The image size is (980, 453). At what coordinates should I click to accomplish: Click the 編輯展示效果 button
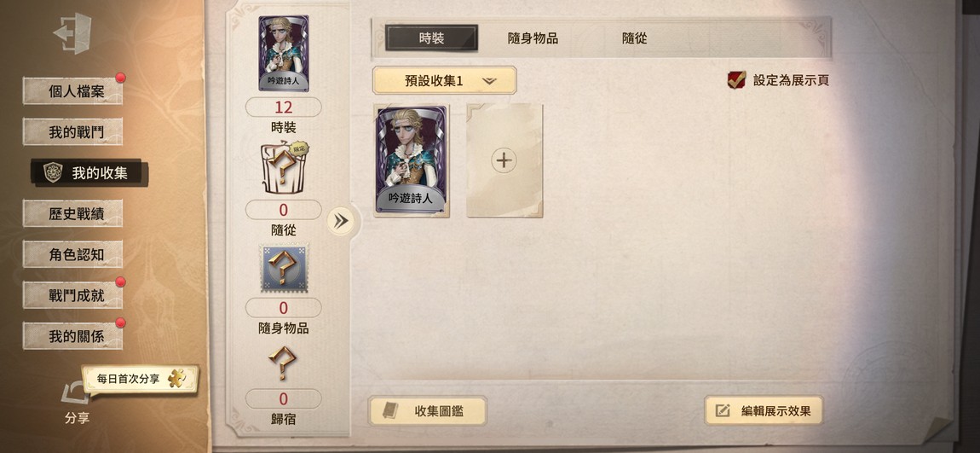[764, 410]
